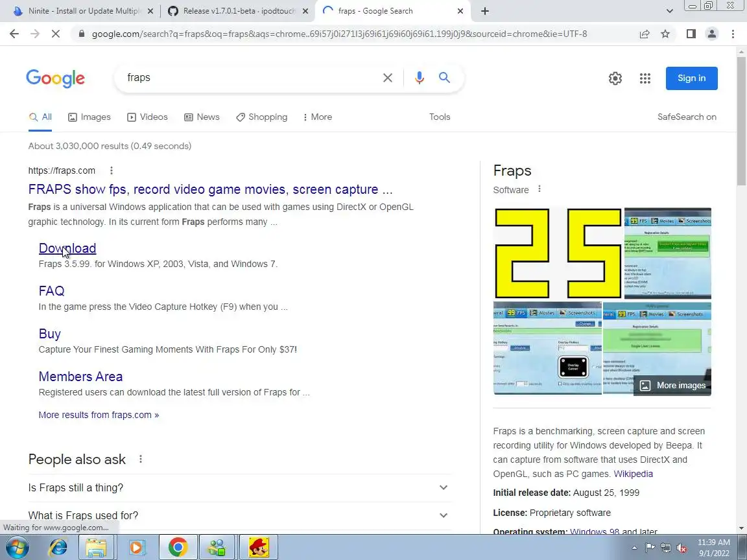Follow the Wikipedia link in the Fraps panel
747x560 pixels.
pos(633,474)
